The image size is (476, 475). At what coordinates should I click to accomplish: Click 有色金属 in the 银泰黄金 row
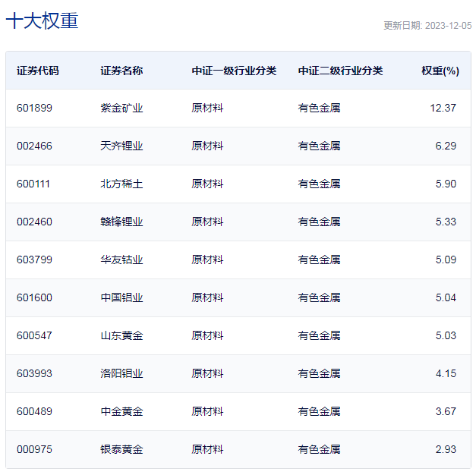319,449
